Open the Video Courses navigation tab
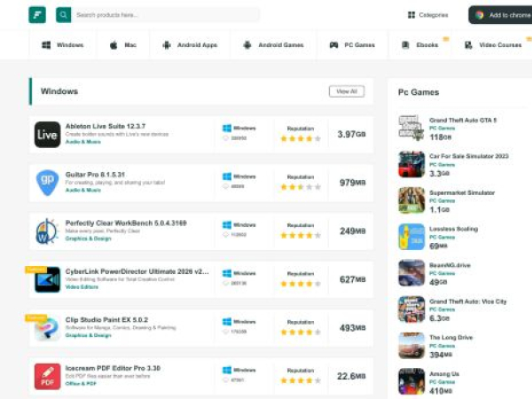This screenshot has width=532, height=399. pos(493,45)
